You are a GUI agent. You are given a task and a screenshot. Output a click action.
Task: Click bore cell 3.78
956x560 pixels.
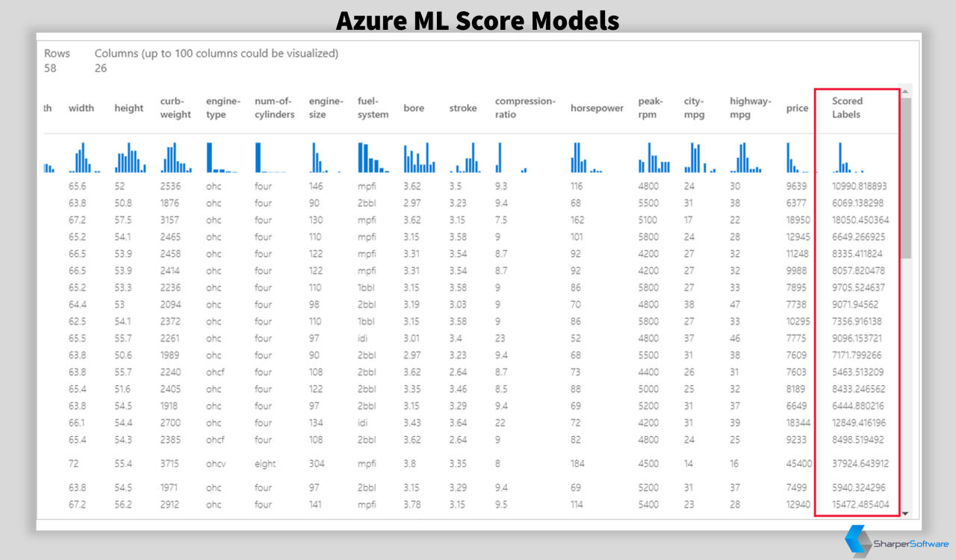pyautogui.click(x=412, y=505)
